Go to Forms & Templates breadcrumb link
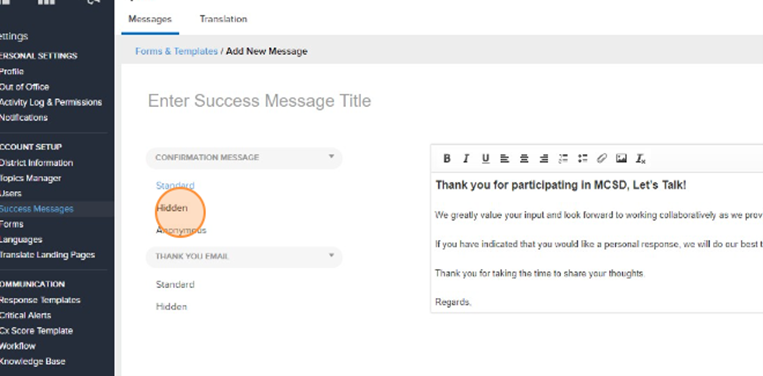The width and height of the screenshot is (763, 376). pyautogui.click(x=176, y=51)
